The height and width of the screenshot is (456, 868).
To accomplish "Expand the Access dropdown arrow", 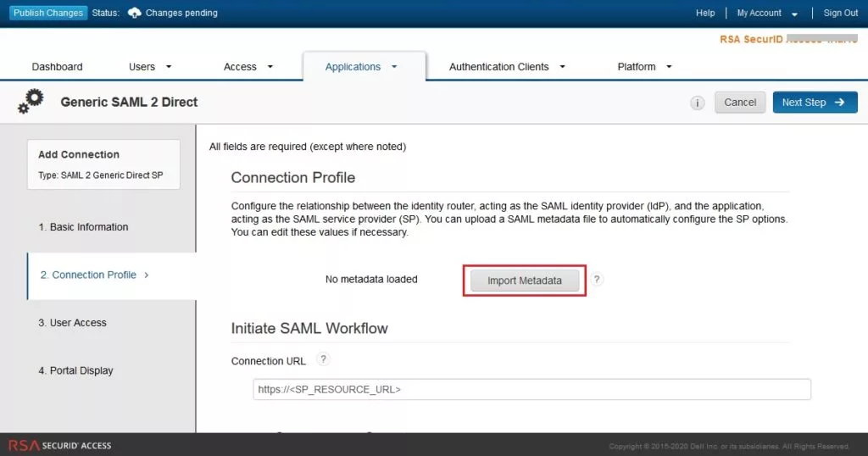I will tap(270, 66).
